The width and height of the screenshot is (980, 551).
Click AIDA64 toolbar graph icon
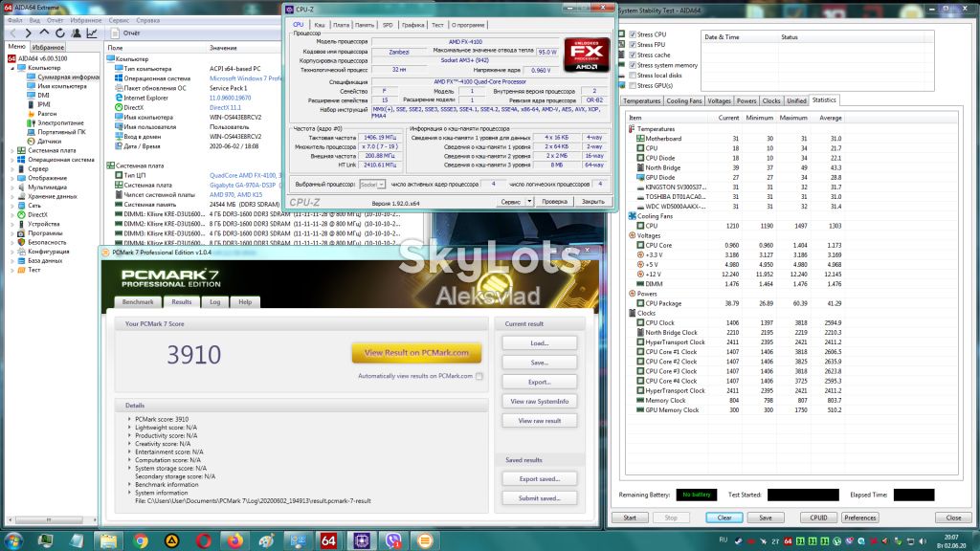(92, 33)
